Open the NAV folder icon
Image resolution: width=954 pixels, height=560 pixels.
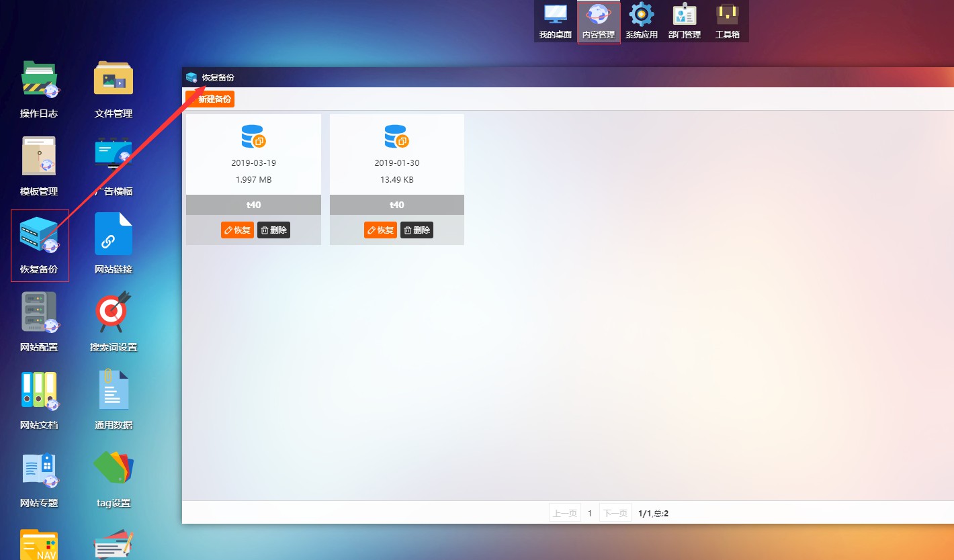(x=39, y=545)
